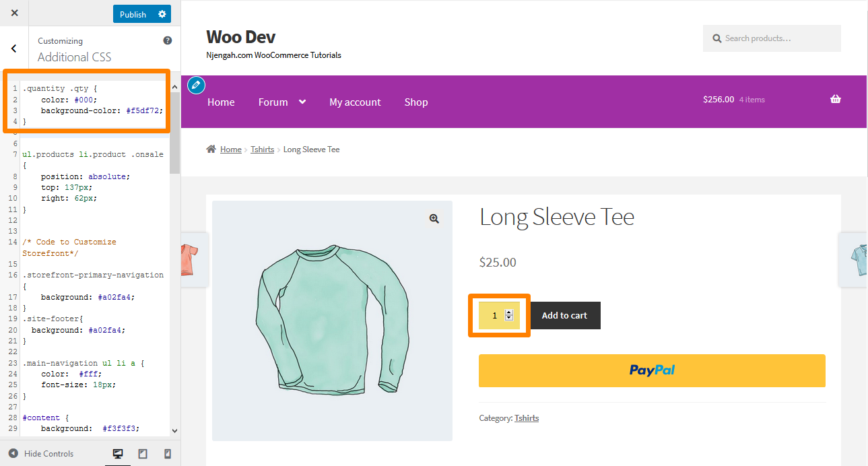868x466 pixels.
Task: Switch to mobile preview device icon
Action: [x=168, y=454]
